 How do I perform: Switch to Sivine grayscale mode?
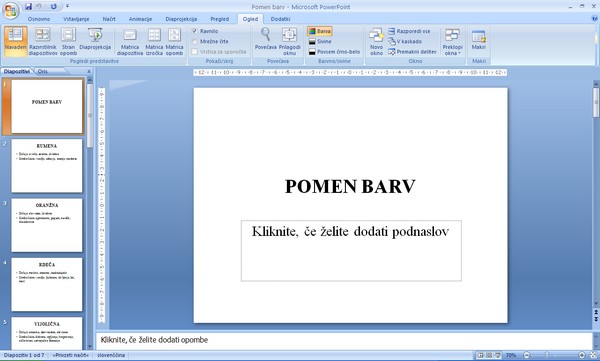point(320,41)
